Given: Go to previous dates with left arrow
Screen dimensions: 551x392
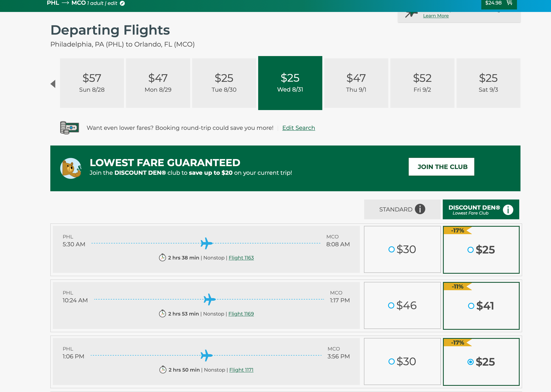Looking at the screenshot, I should (x=53, y=84).
